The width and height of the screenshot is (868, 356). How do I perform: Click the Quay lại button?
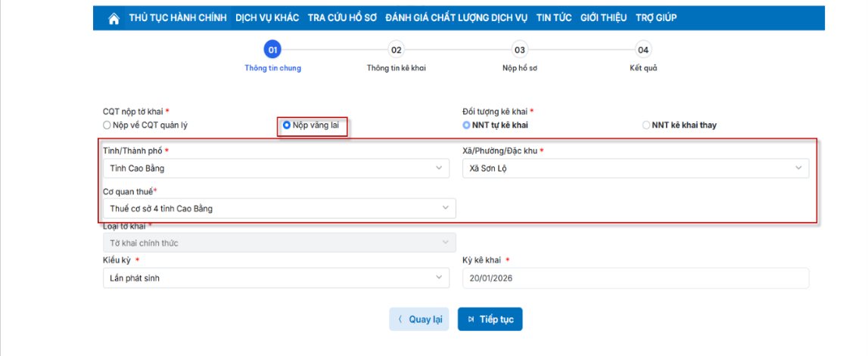click(420, 319)
